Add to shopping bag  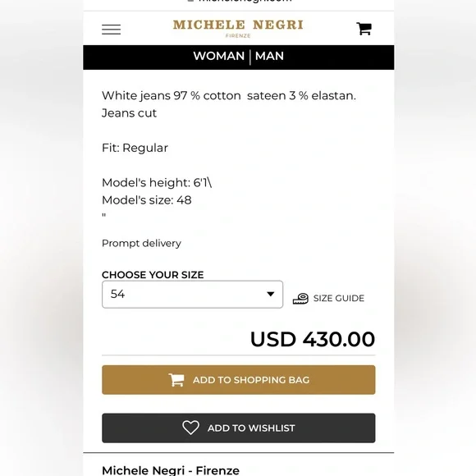point(239,380)
